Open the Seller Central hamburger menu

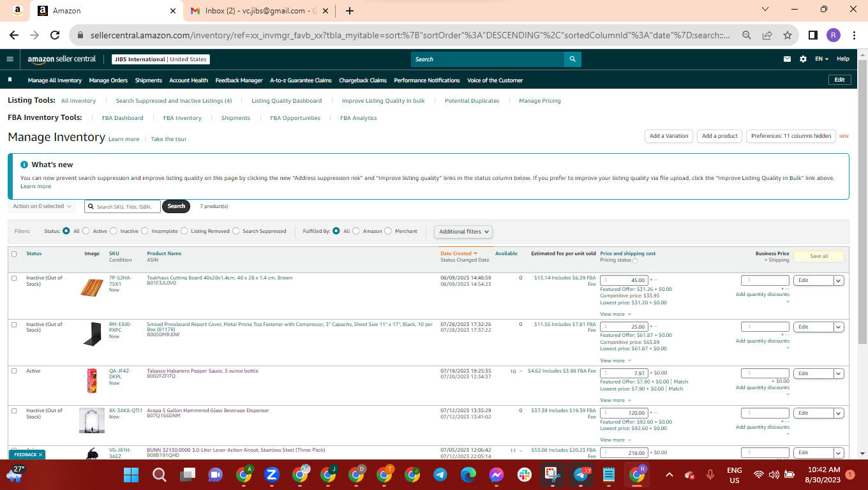(x=10, y=59)
